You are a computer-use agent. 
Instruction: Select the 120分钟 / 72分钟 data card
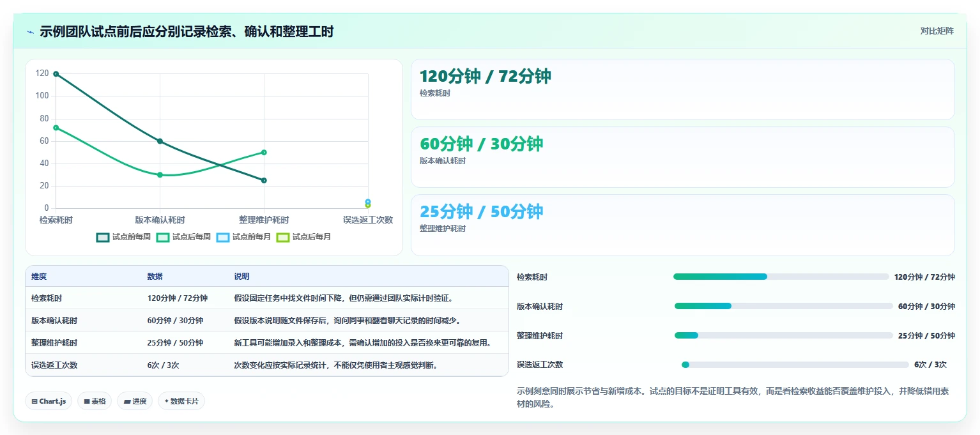pyautogui.click(x=682, y=89)
